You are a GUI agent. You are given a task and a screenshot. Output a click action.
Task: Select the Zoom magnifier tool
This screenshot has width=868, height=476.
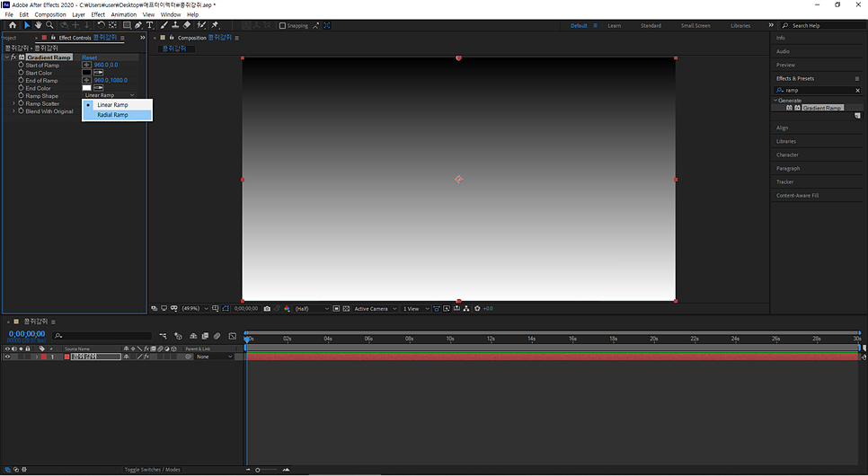click(49, 25)
